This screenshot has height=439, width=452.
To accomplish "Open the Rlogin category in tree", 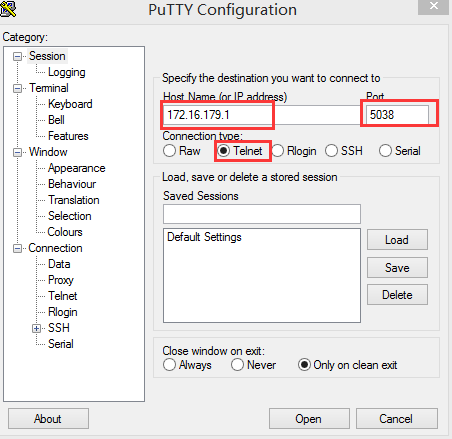I will tap(62, 312).
